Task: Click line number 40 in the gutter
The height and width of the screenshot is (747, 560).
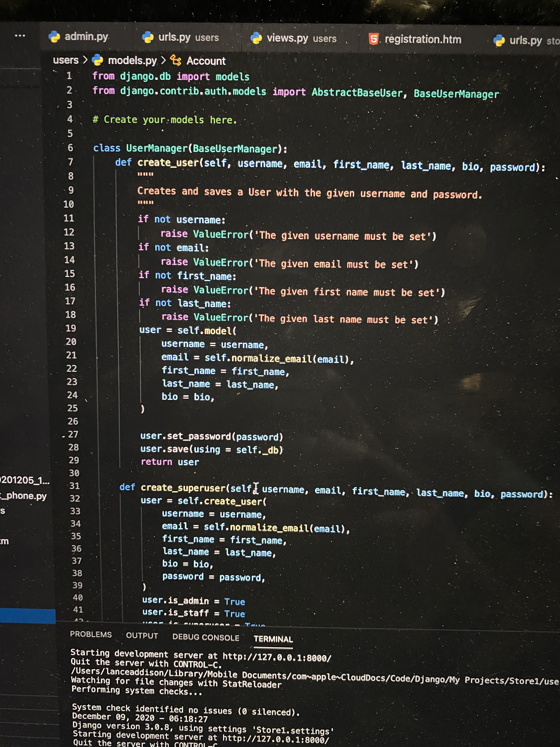Action: (78, 598)
